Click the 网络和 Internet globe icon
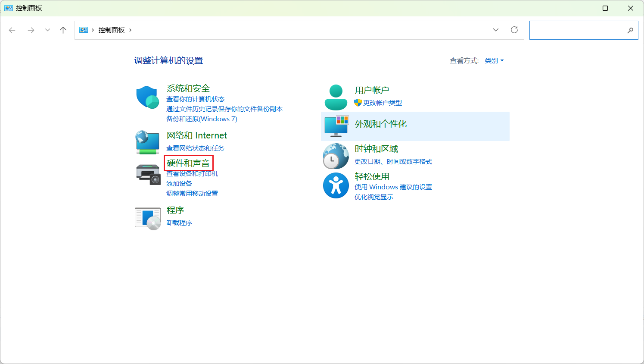Viewport: 644px width, 364px height. coord(147,141)
